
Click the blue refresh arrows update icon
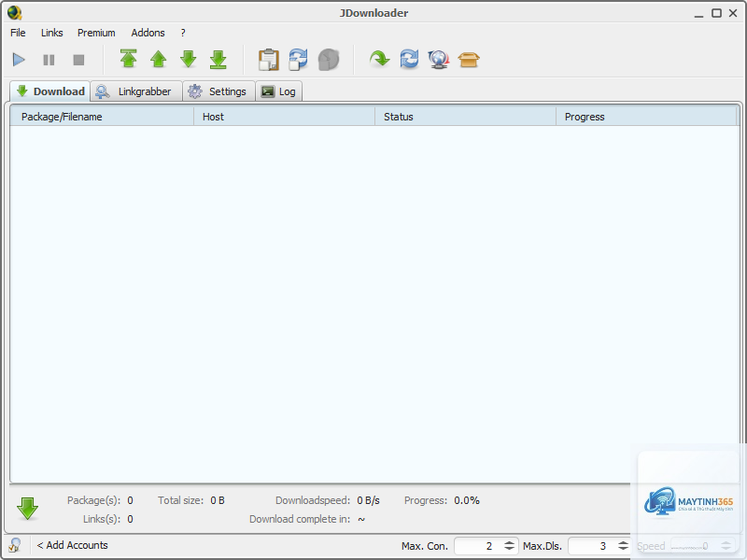409,59
